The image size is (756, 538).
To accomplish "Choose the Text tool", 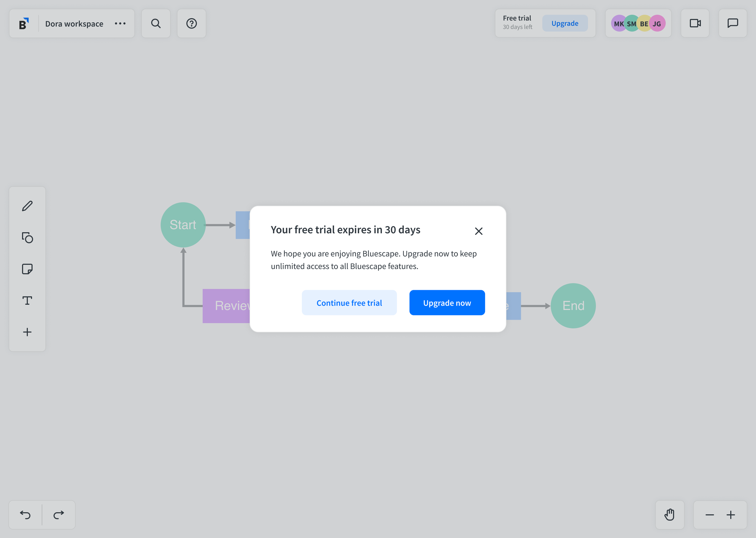I will [27, 300].
